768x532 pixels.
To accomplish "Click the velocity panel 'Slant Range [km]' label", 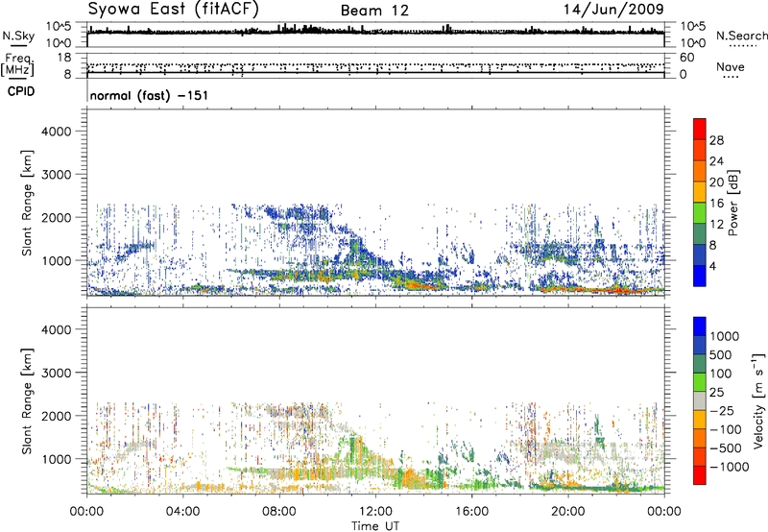I will [27, 400].
